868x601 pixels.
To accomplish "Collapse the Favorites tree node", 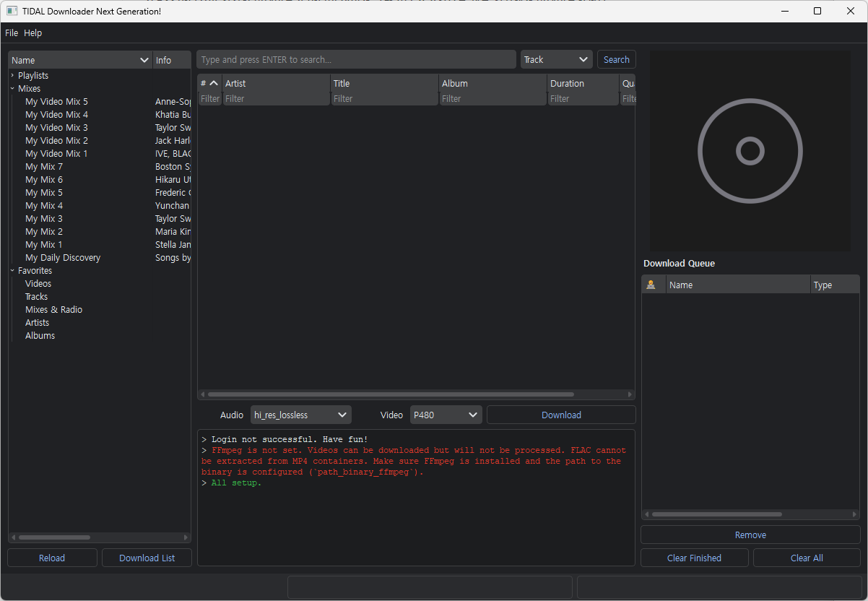I will (x=12, y=270).
